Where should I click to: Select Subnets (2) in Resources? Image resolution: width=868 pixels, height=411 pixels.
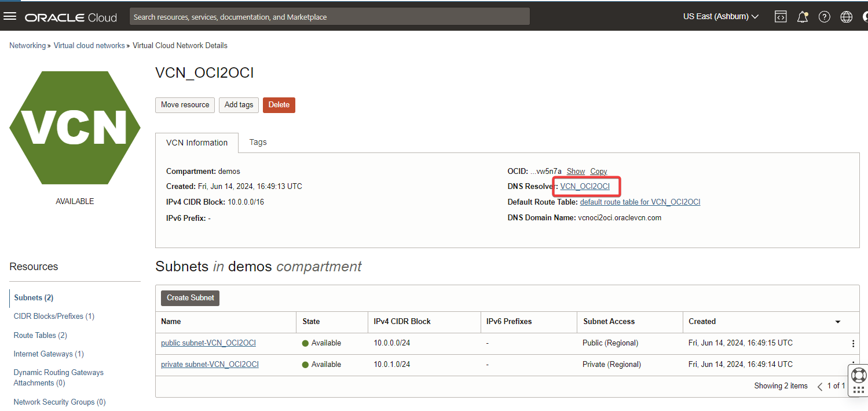pyautogui.click(x=34, y=298)
